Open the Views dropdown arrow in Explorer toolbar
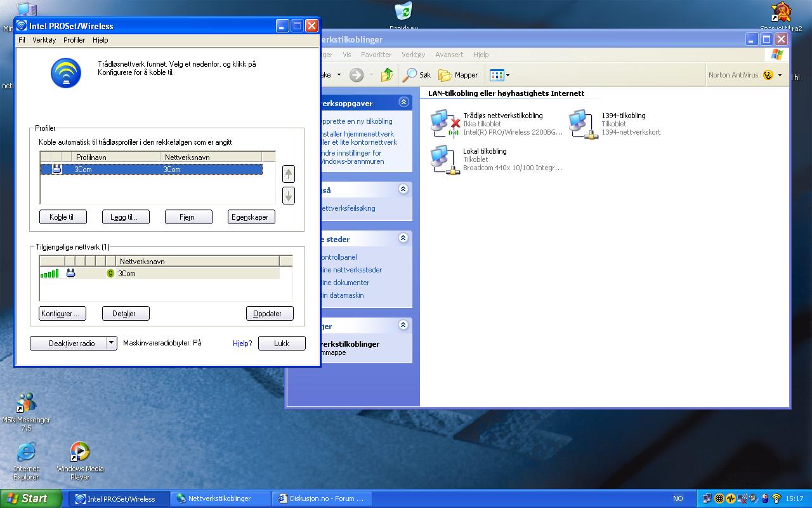This screenshot has height=508, width=812. (x=507, y=76)
